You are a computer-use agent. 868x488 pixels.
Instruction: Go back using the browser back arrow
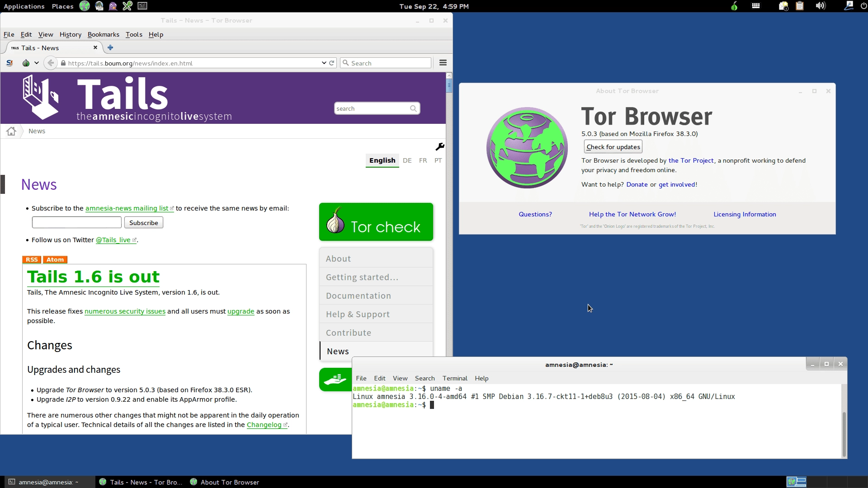[51, 63]
